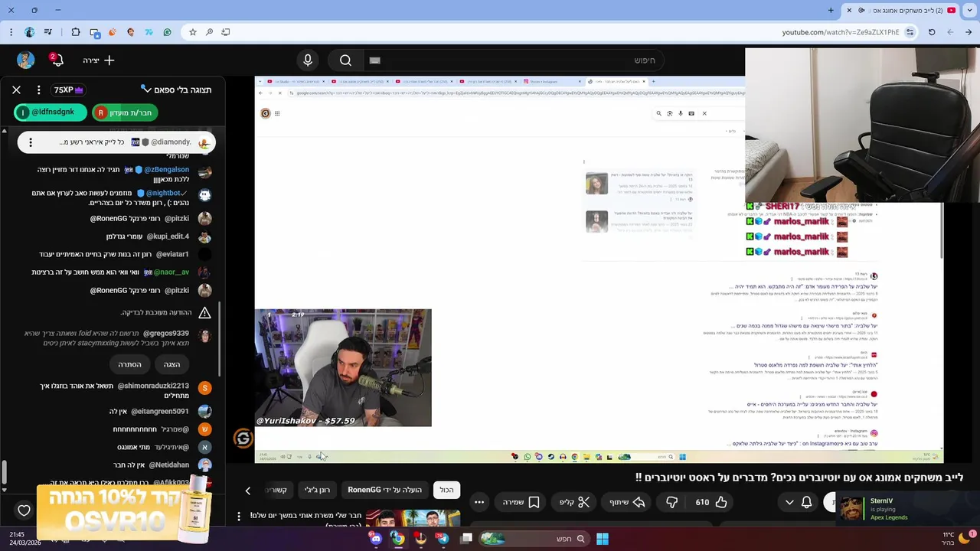980x551 pixels.
Task: Open Chrome media controls icon
Action: point(49,32)
